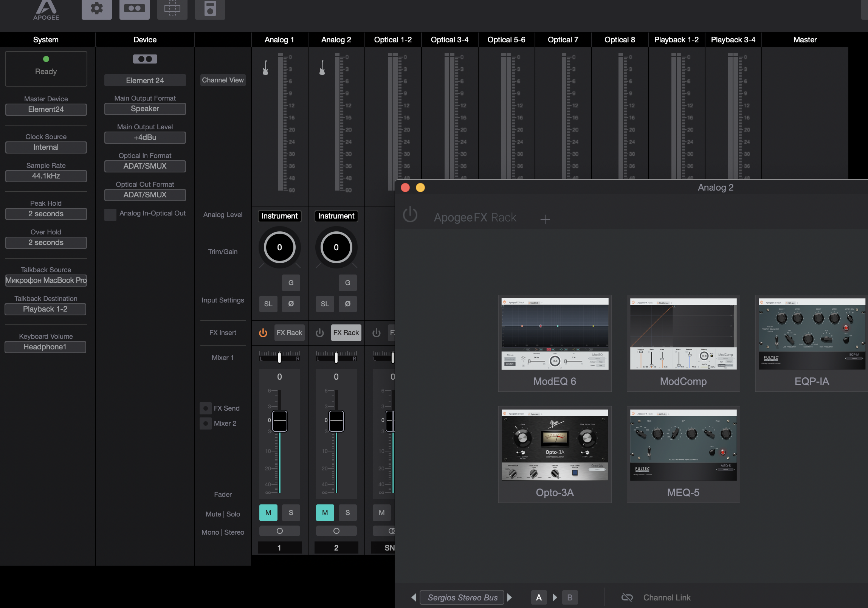The width and height of the screenshot is (868, 608).
Task: Copy A to B with the arrow
Action: pos(555,597)
